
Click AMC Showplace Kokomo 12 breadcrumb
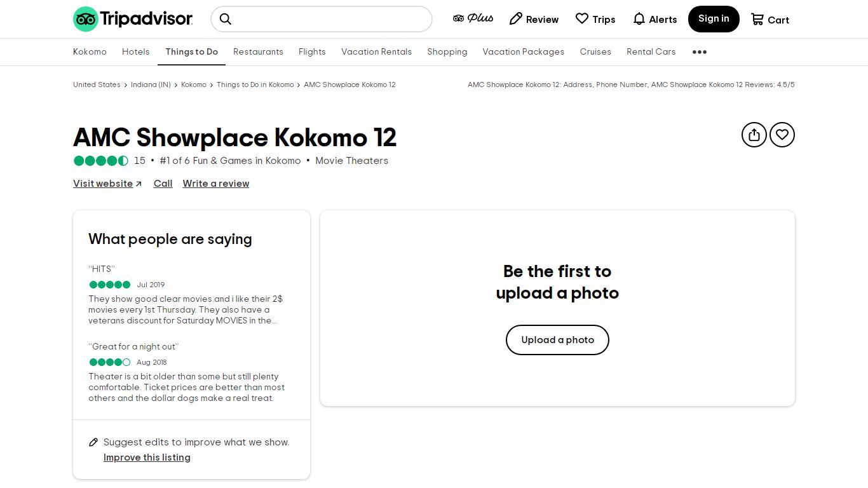click(349, 85)
